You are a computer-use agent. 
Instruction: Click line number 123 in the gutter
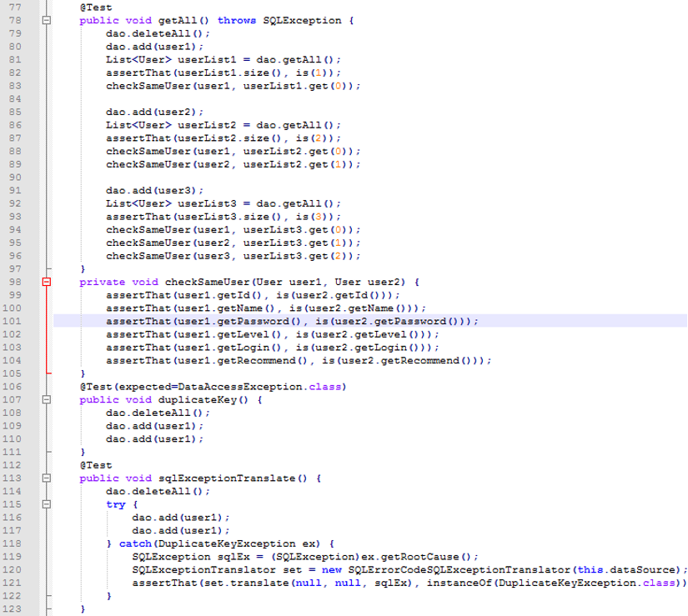[x=12, y=608]
